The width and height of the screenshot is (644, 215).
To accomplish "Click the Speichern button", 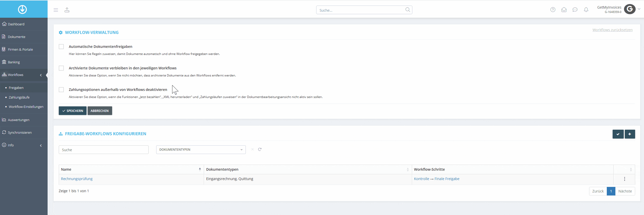I will (x=73, y=111).
